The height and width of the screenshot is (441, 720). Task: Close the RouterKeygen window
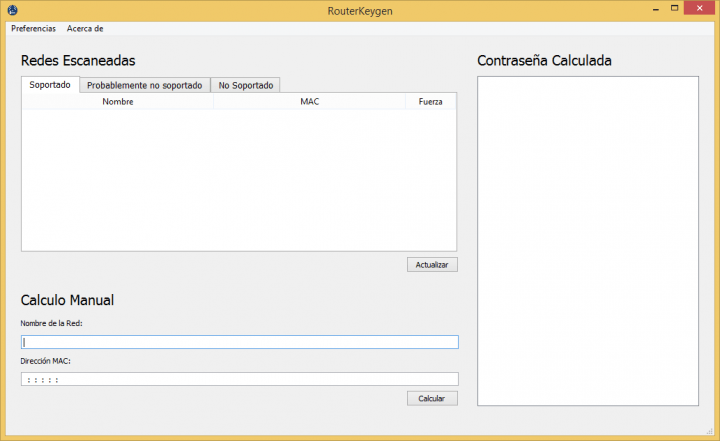click(x=699, y=8)
